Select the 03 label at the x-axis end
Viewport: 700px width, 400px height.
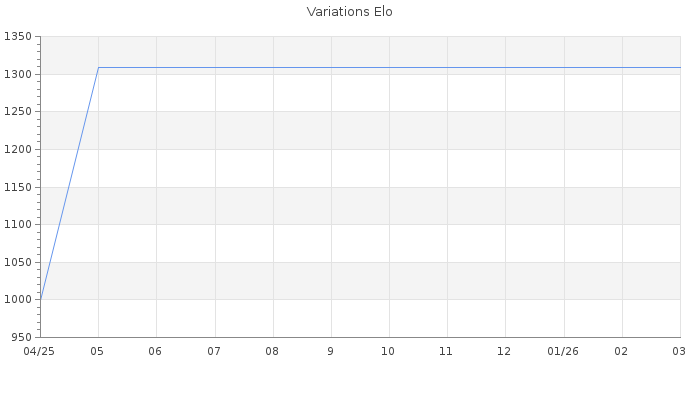pos(678,352)
